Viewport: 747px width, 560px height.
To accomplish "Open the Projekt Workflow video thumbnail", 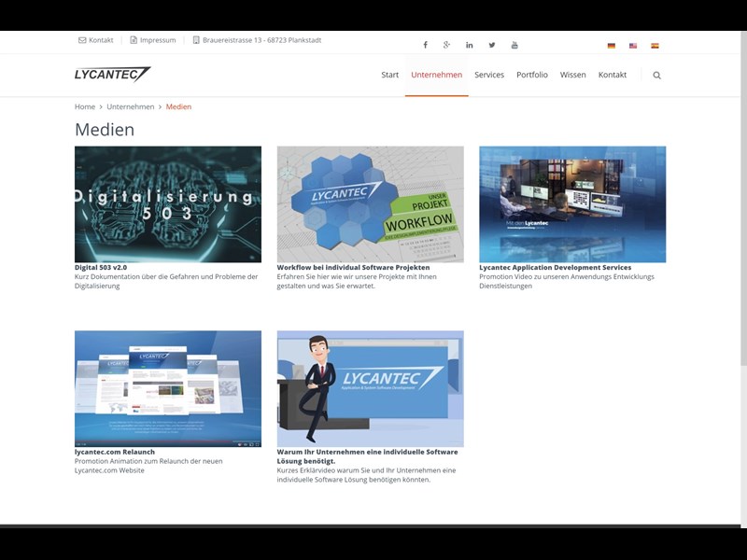I will (x=370, y=204).
